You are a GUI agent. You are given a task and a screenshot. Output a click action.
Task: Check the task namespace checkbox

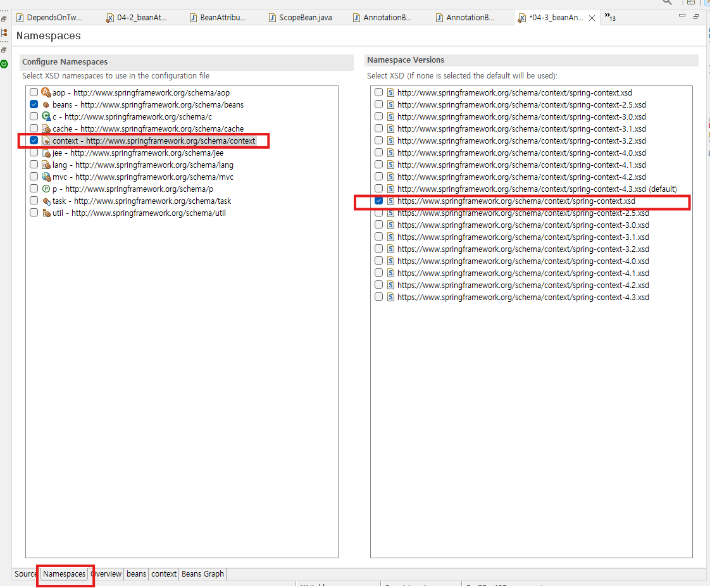[34, 200]
